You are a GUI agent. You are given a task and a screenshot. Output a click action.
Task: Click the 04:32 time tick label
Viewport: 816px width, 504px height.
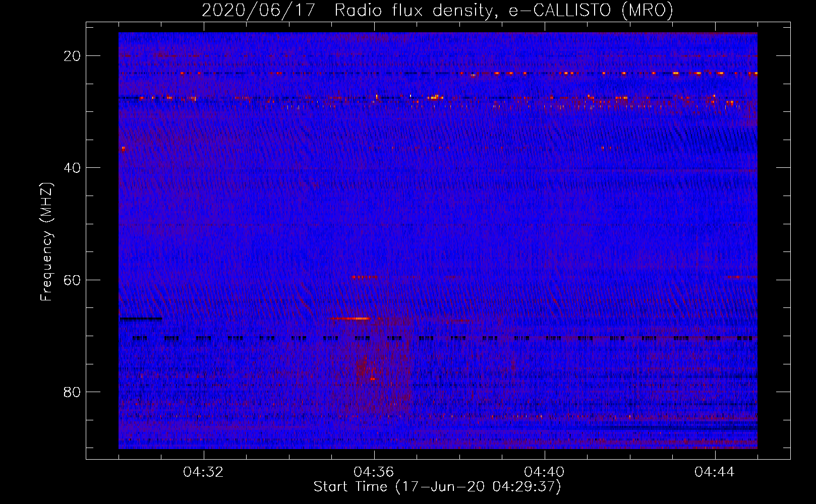point(204,472)
